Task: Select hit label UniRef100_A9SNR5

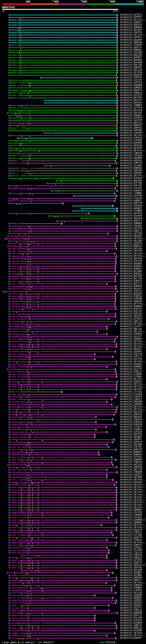Action: [x=131, y=158]
